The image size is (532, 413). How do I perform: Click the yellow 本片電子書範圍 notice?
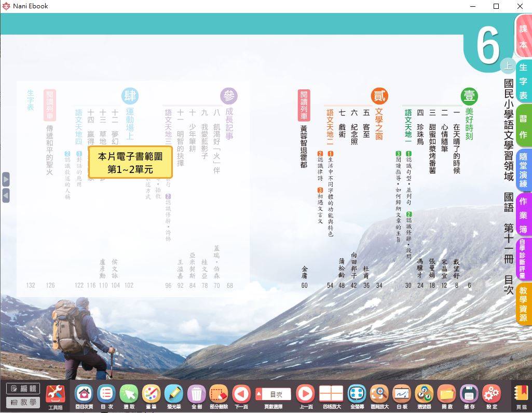pyautogui.click(x=130, y=163)
